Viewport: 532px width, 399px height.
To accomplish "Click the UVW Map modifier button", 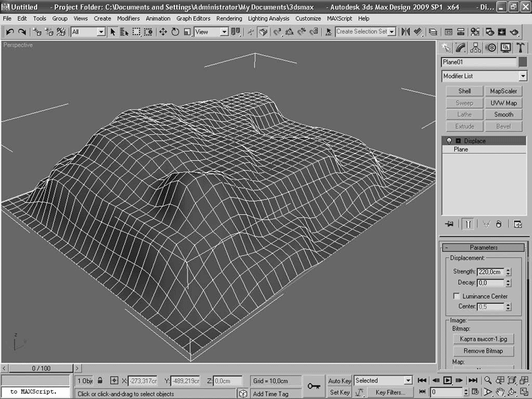I will (503, 103).
